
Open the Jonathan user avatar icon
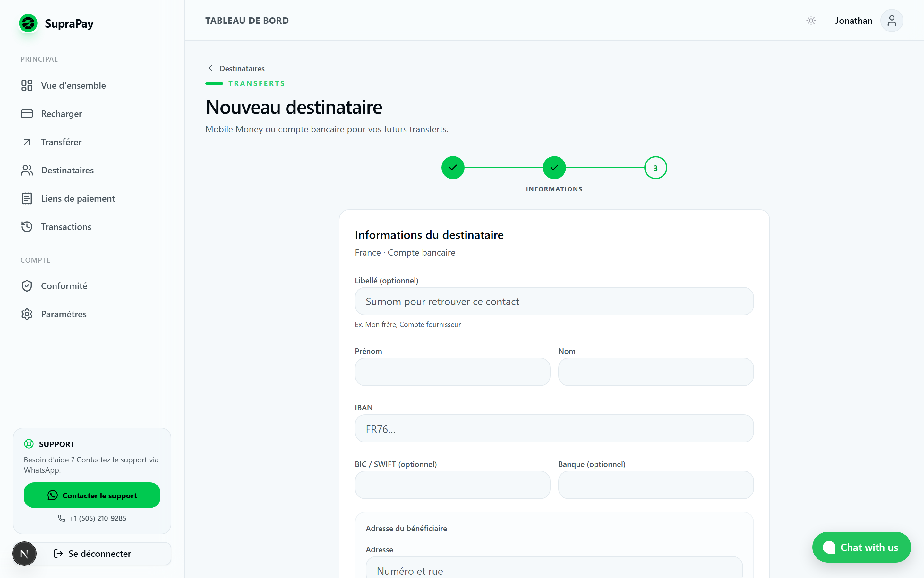coord(892,21)
